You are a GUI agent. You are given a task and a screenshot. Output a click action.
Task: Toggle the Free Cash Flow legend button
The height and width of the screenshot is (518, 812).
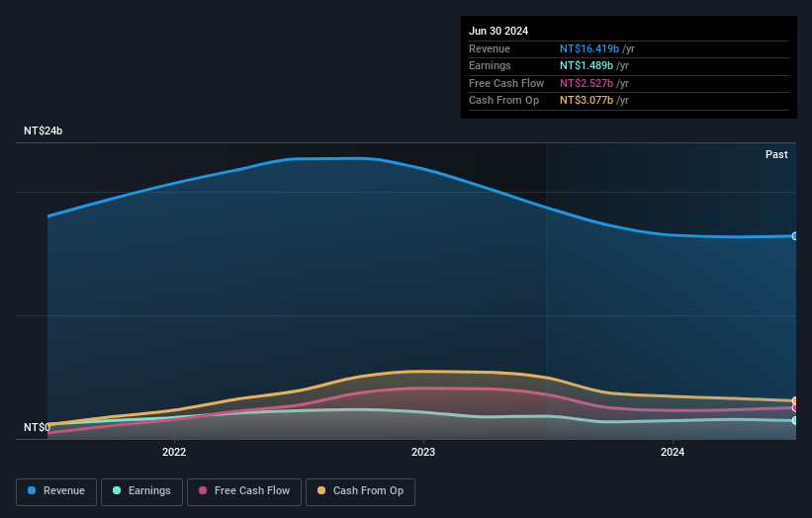point(244,491)
